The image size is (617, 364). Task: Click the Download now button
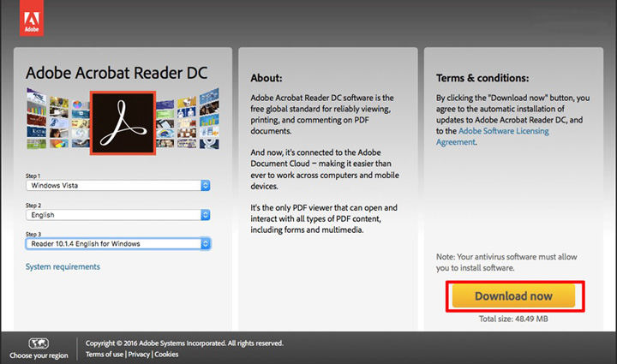(x=513, y=295)
